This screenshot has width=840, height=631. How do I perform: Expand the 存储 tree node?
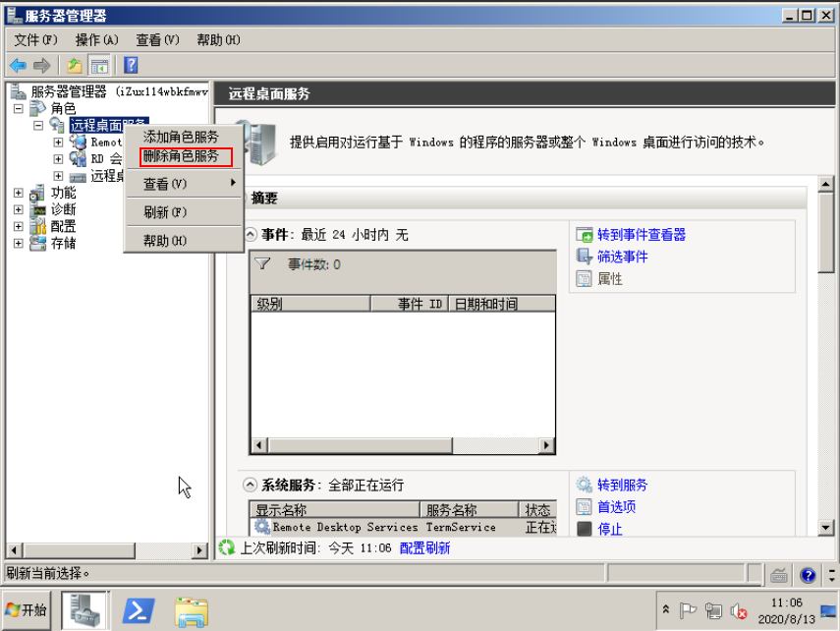pos(19,244)
